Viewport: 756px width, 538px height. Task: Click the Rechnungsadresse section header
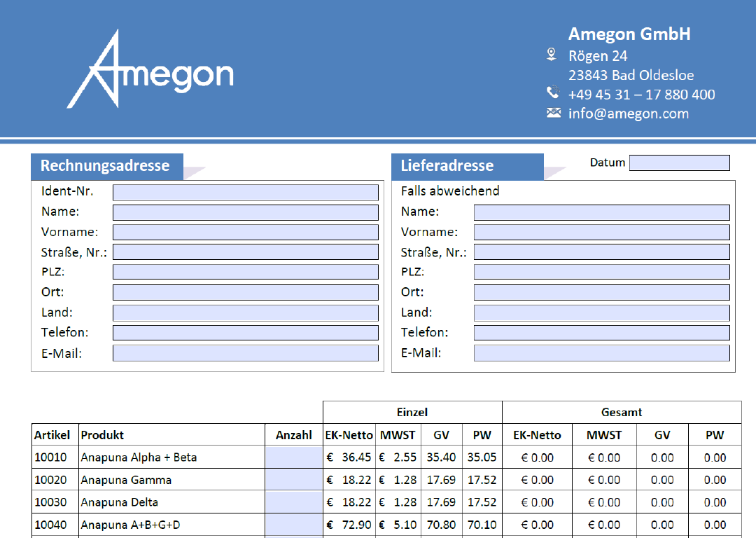point(106,166)
